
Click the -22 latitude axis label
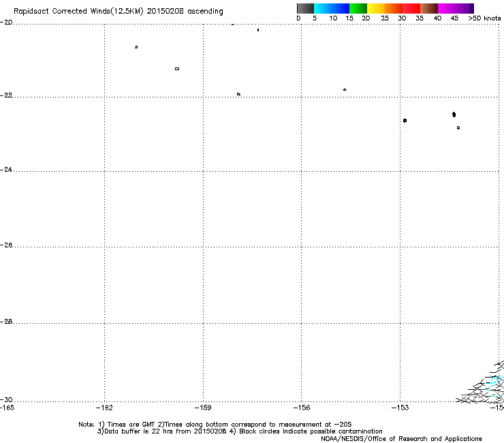tap(6, 95)
